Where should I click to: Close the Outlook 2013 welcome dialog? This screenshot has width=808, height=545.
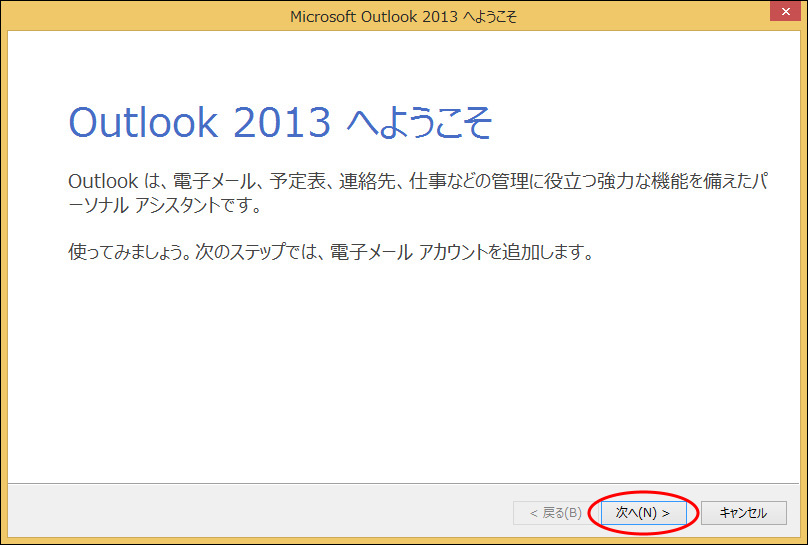pyautogui.click(x=785, y=11)
